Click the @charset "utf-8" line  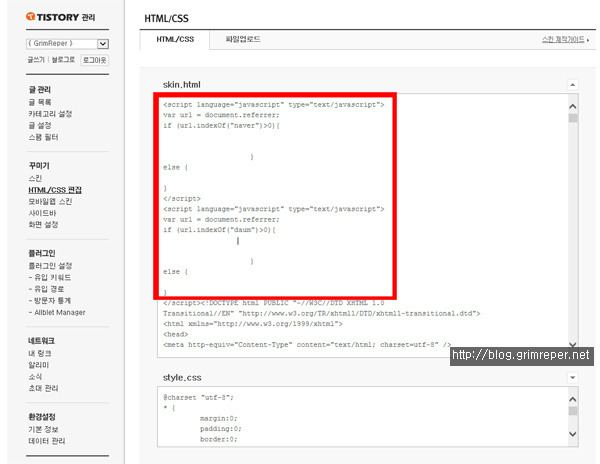[198, 397]
